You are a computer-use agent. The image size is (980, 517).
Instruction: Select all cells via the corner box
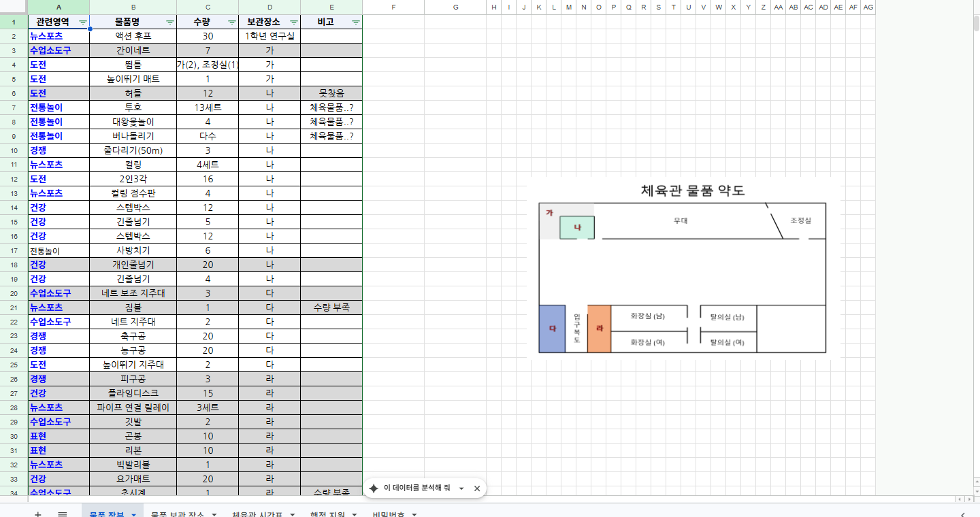[x=14, y=7]
